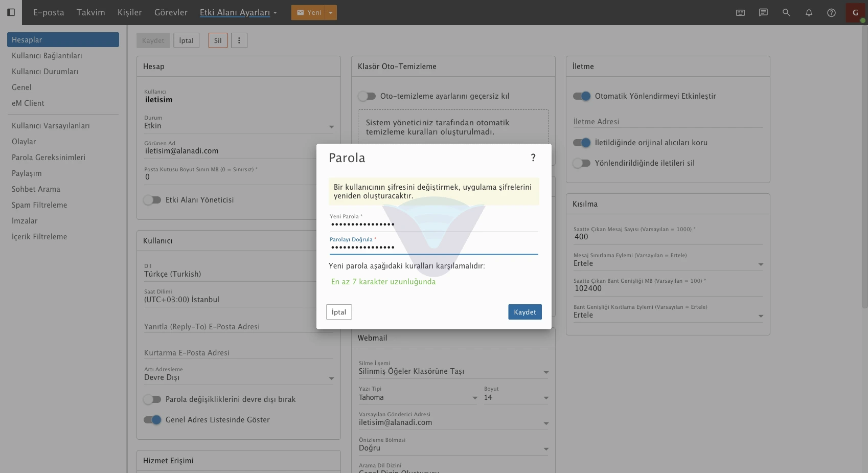Open the Boyut size dropdown
868x473 pixels.
[516, 397]
